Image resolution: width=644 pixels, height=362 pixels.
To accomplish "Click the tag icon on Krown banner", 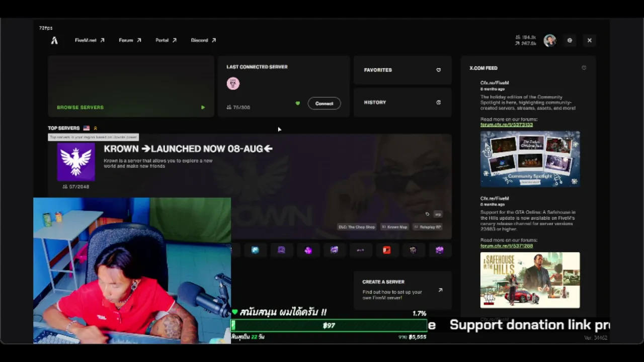I will tap(427, 214).
